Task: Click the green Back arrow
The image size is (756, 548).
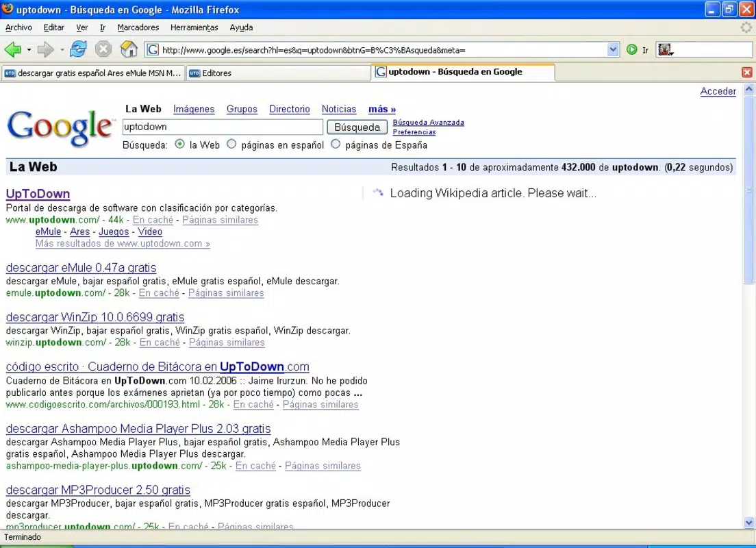Action: coord(12,49)
